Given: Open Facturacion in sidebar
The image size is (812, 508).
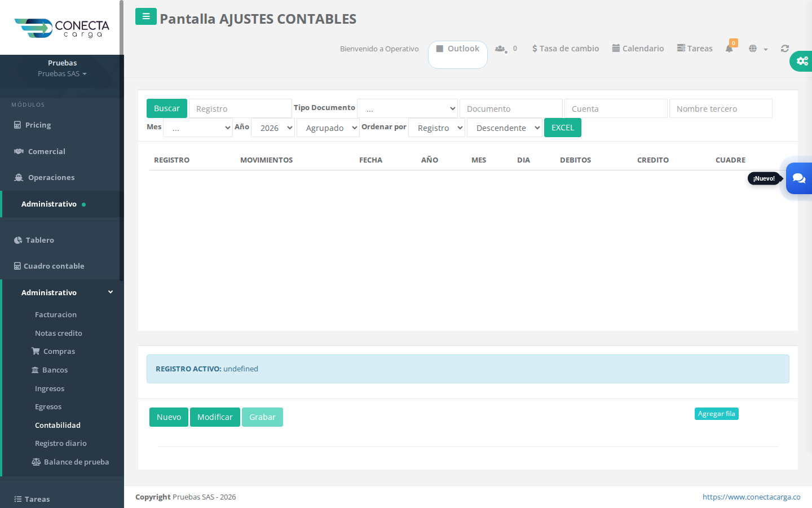Looking at the screenshot, I should 56,314.
